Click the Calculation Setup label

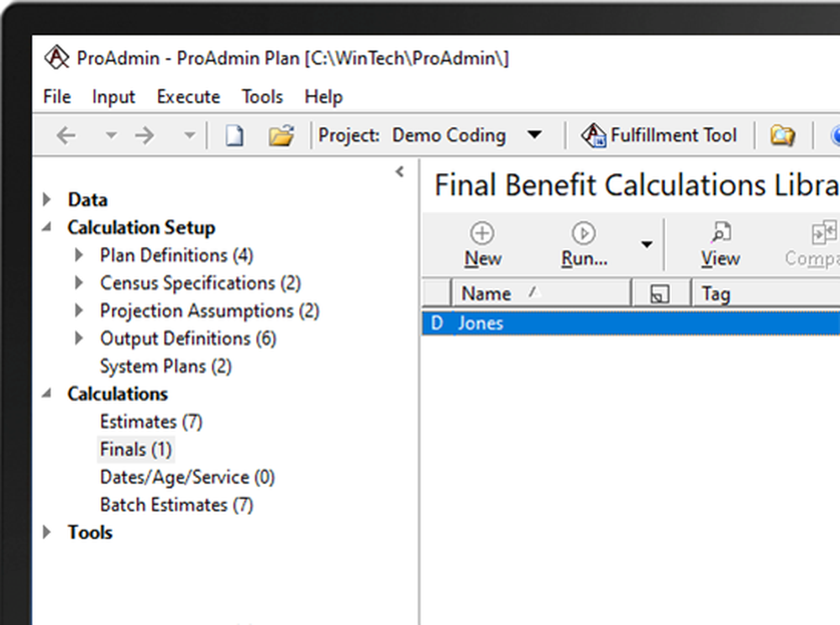click(141, 228)
